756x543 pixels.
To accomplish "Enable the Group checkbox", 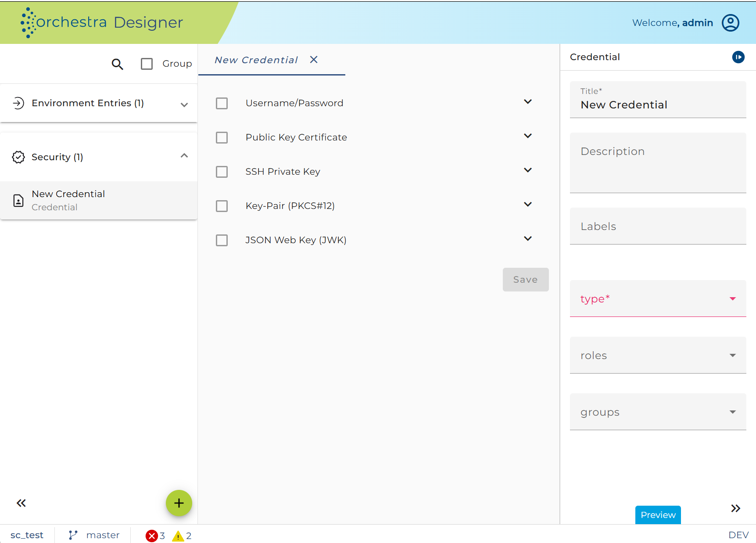I will 147,64.
